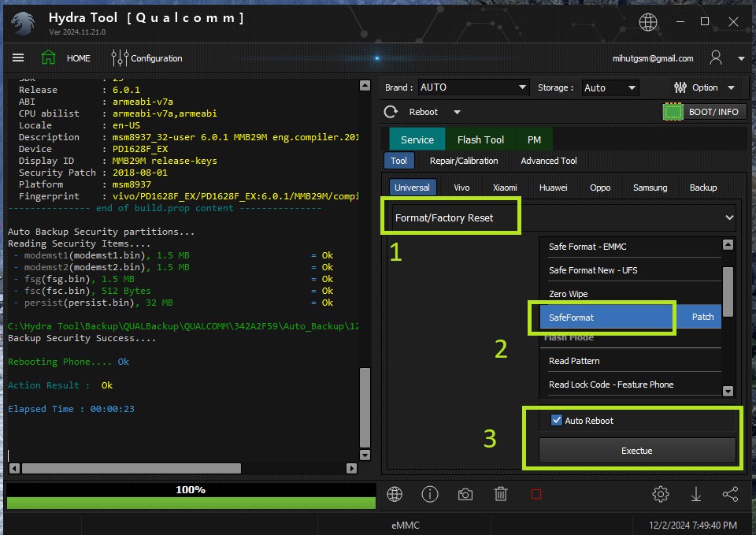Open the hamburger menu icon

tap(18, 58)
